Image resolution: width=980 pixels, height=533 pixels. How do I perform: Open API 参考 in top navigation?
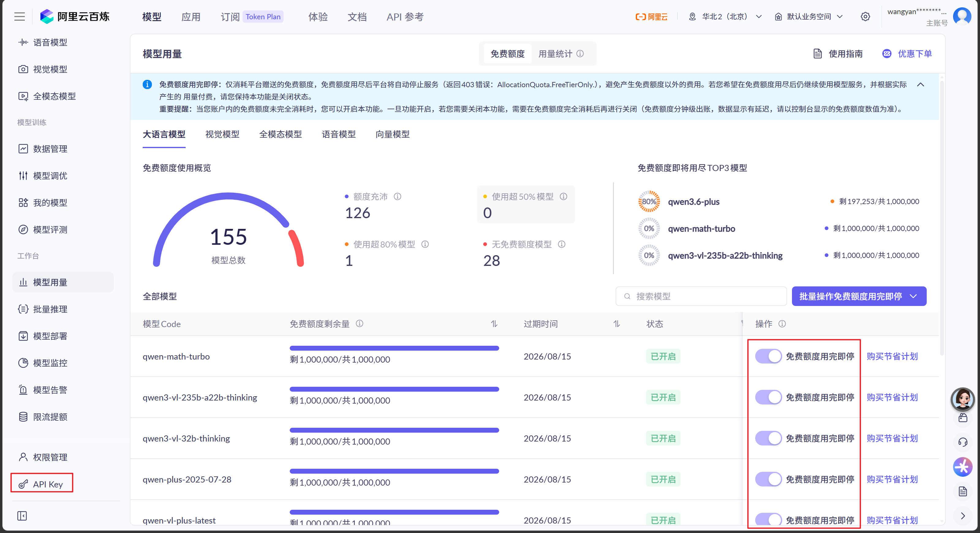pos(405,17)
